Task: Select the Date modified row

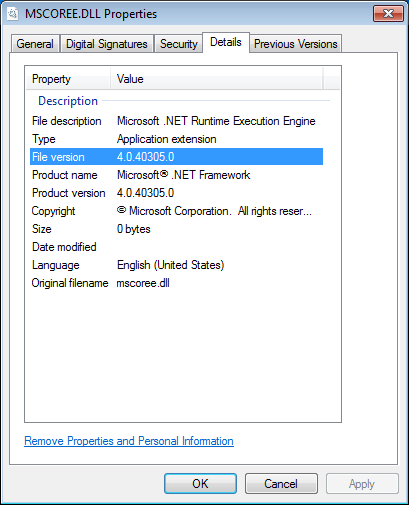Action: tap(176, 247)
